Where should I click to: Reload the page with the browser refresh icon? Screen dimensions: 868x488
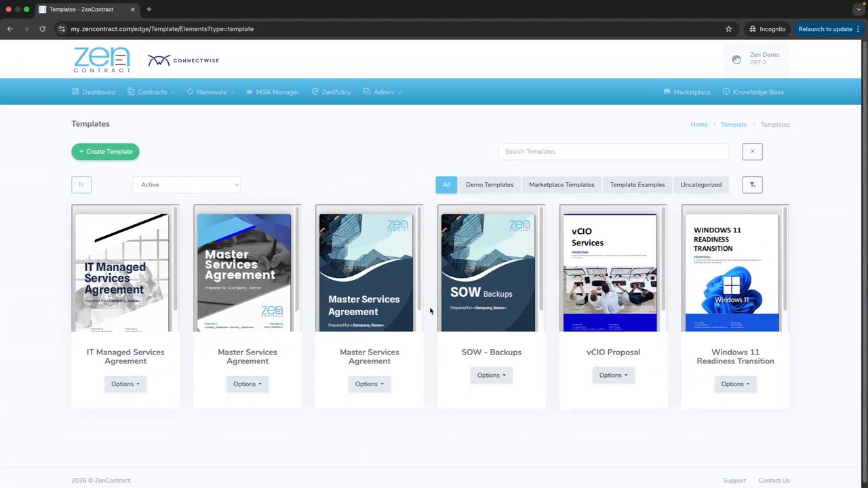pos(42,29)
